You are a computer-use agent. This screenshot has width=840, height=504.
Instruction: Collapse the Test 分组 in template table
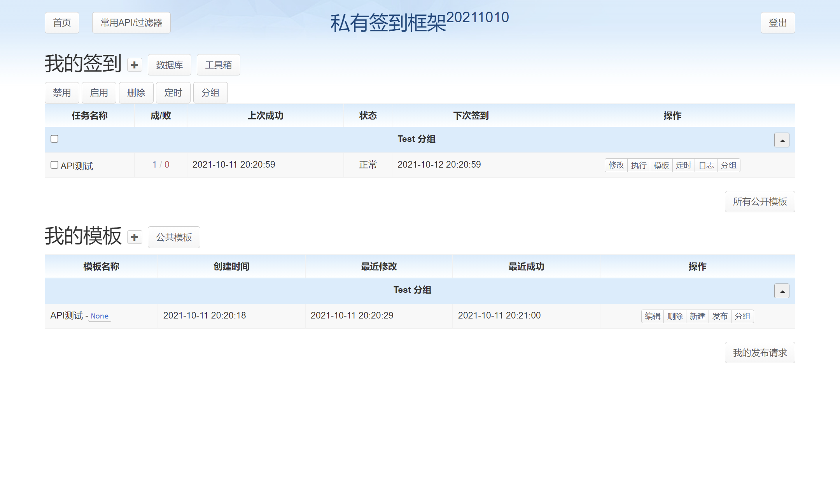(782, 291)
